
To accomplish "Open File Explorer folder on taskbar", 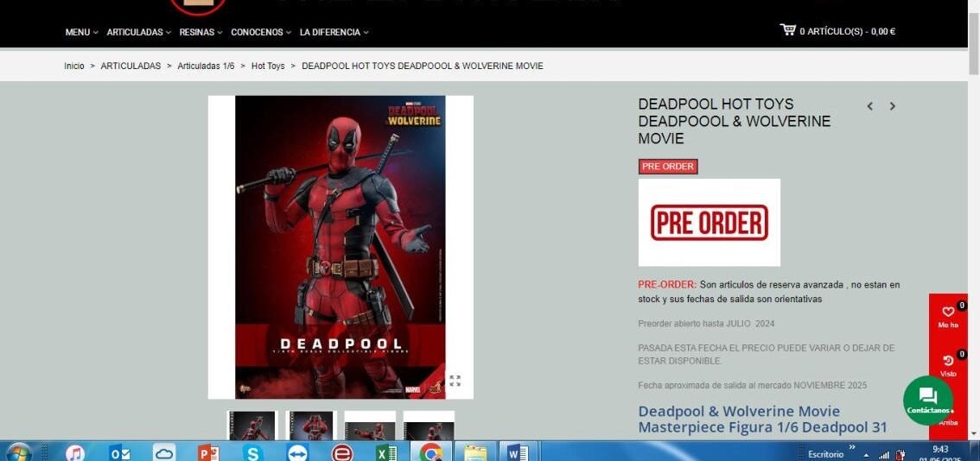I will [x=475, y=452].
